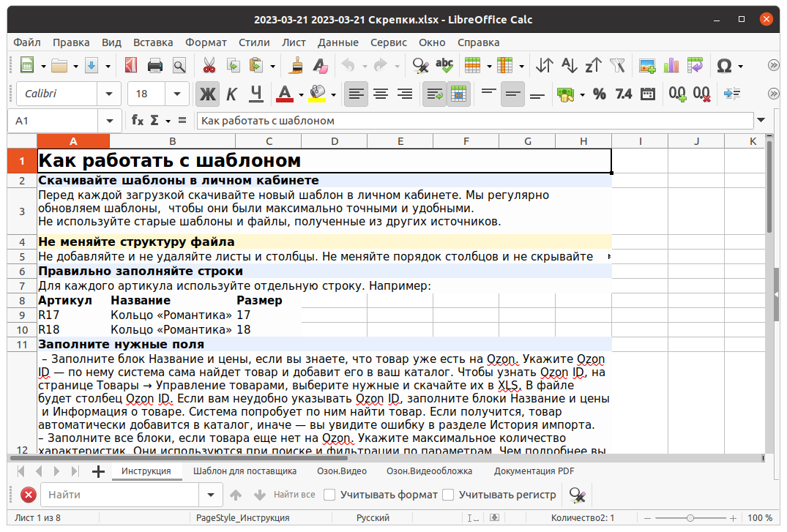Open background color dropdown arrow
The image size is (787, 532).
point(333,94)
